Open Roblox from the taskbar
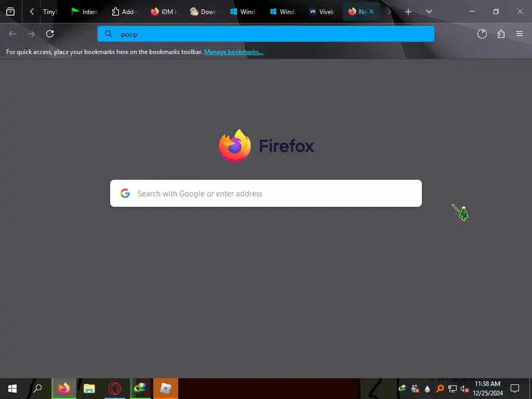The image size is (532, 399). pyautogui.click(x=166, y=389)
